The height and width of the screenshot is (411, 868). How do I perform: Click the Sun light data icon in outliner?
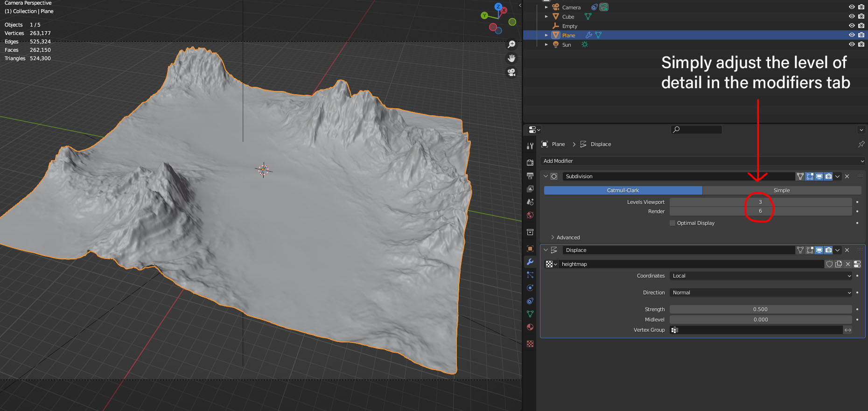coord(585,44)
